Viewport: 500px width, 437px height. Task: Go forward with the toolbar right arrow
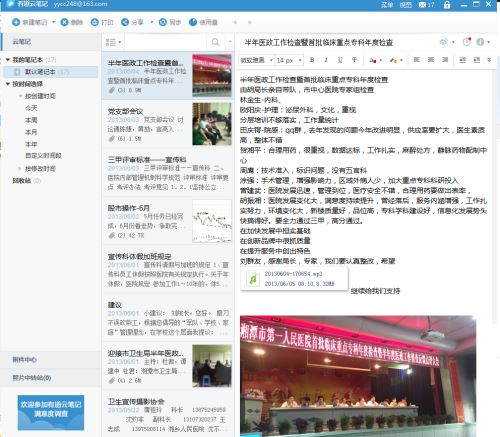coord(250,22)
